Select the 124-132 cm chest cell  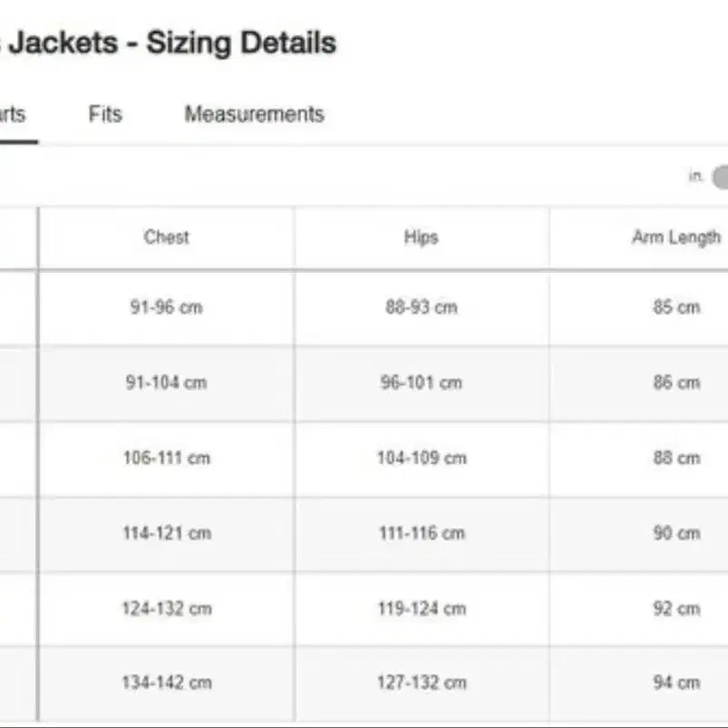tap(166, 608)
